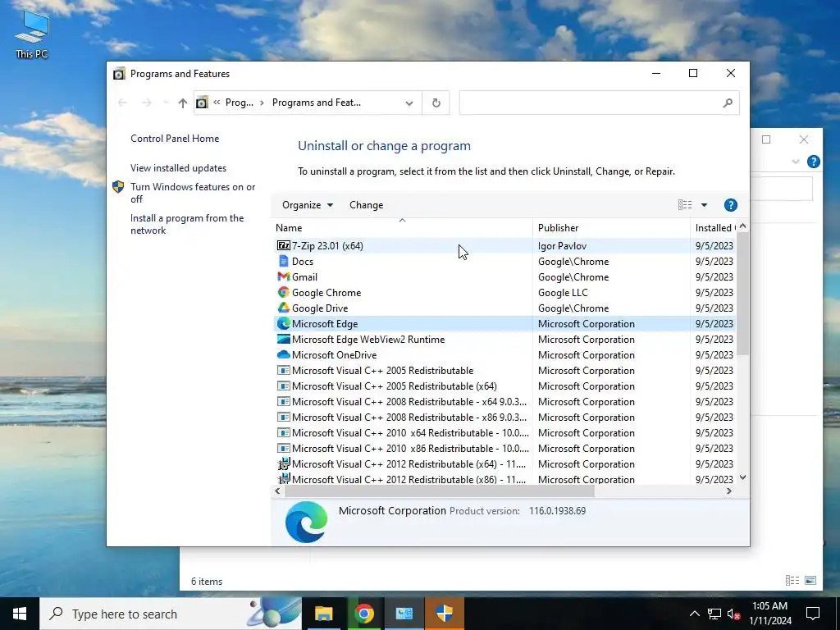The image size is (840, 630).
Task: Click icon of Visual C++ 2012 Redistributable (x64)
Action: [x=283, y=464]
